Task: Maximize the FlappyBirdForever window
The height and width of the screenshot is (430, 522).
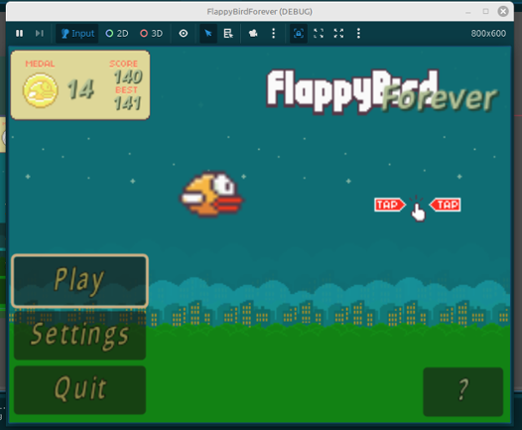Action: [x=486, y=12]
